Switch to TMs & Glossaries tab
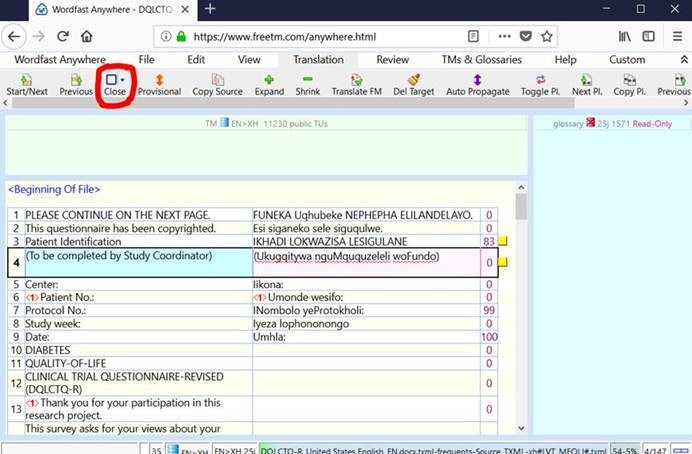 point(482,60)
